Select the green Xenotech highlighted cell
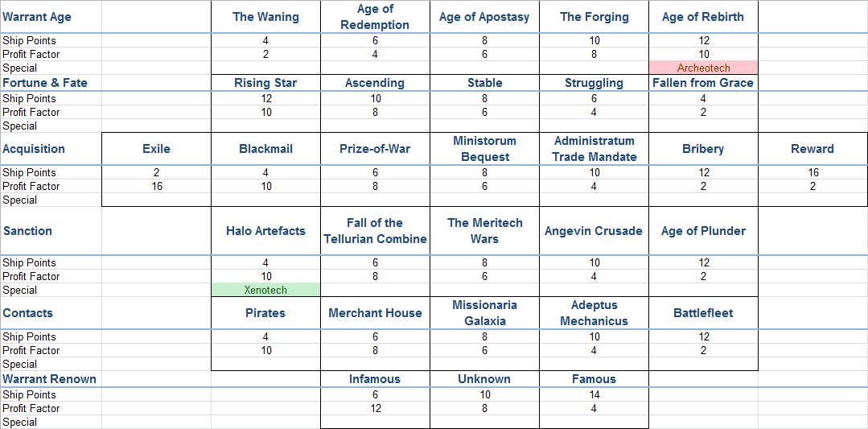 tap(265, 291)
